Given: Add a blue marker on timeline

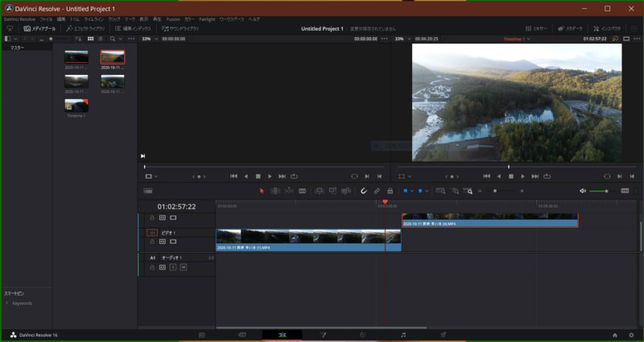Looking at the screenshot, I should pyautogui.click(x=420, y=191).
